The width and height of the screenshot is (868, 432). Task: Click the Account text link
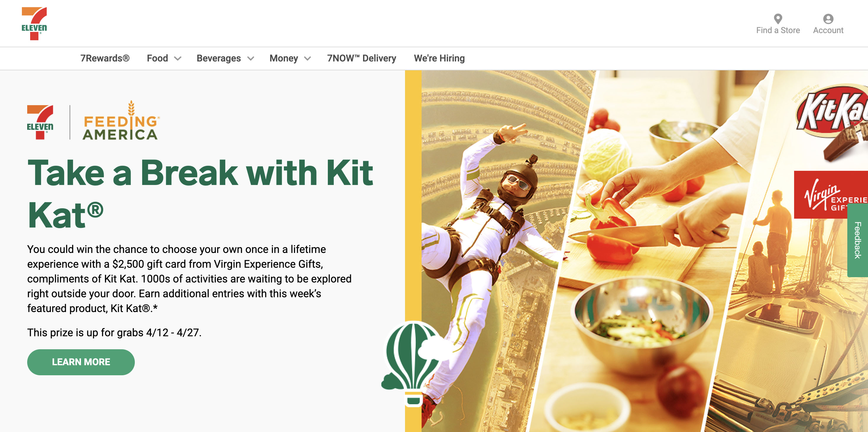(828, 30)
